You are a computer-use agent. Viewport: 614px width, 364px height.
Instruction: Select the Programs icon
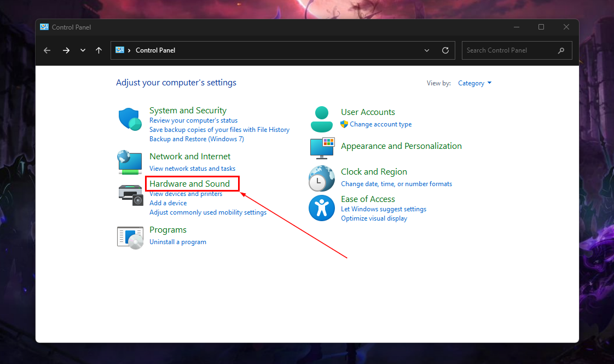pyautogui.click(x=130, y=236)
